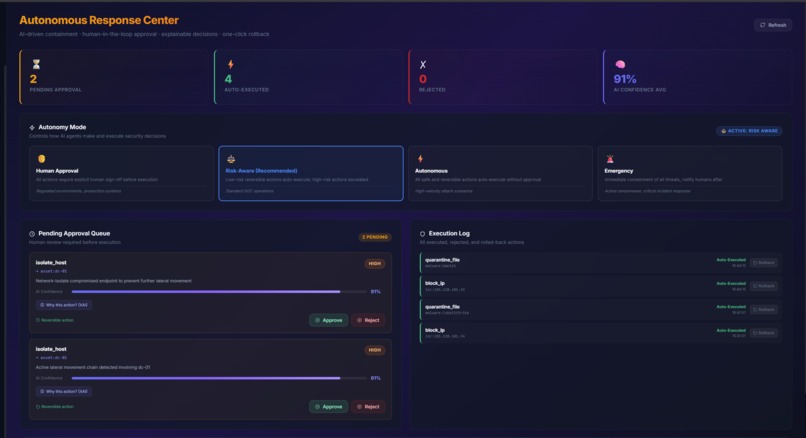This screenshot has height=438, width=806.
Task: Click the quarantine_file CobaltStrike log entry
Action: [600, 309]
